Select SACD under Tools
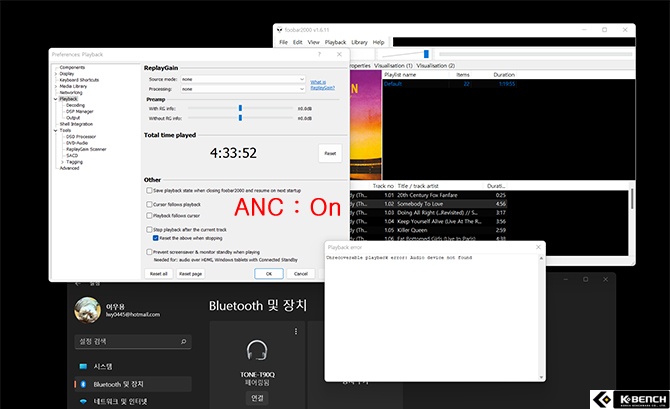670x409 pixels. point(72,156)
